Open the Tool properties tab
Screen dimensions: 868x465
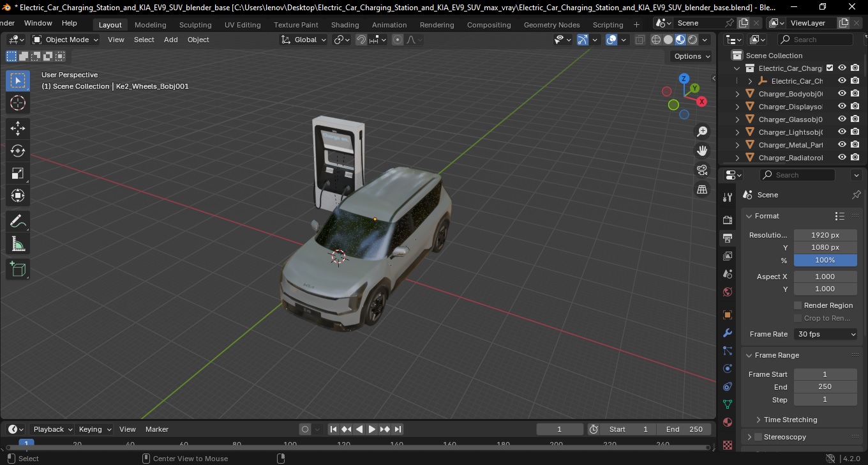point(728,197)
